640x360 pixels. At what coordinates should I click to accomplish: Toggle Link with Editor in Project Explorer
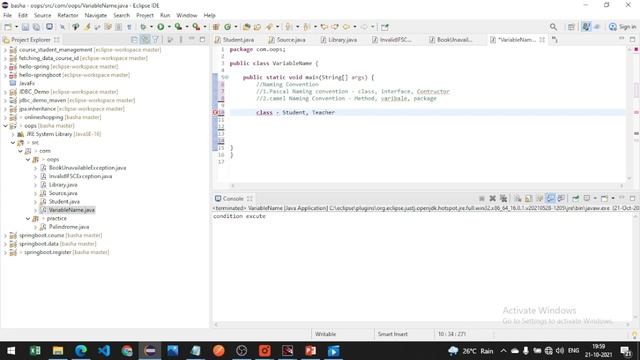(145, 40)
